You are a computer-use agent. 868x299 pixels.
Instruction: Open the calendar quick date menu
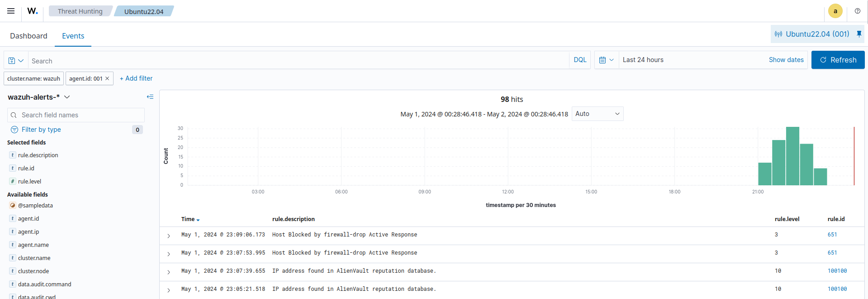click(x=606, y=60)
